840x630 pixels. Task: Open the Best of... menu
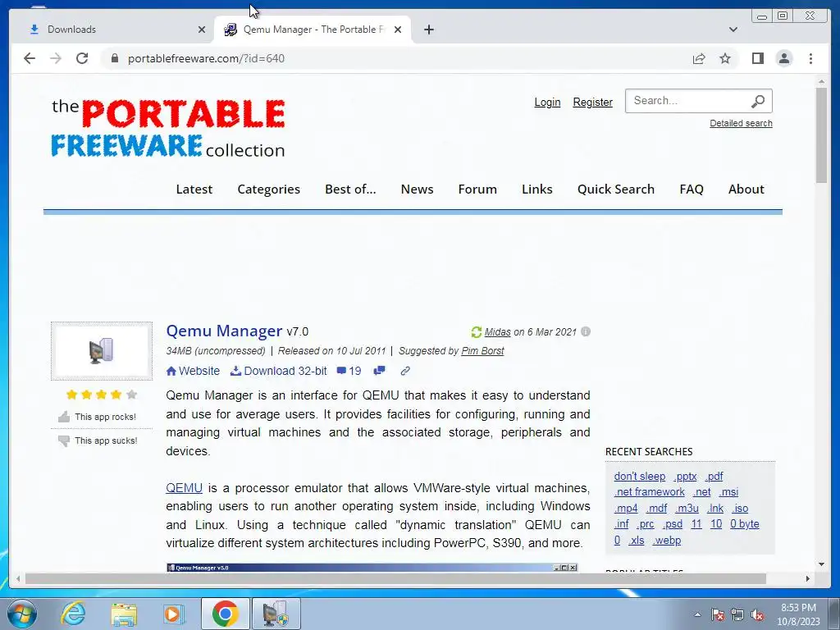(x=350, y=189)
